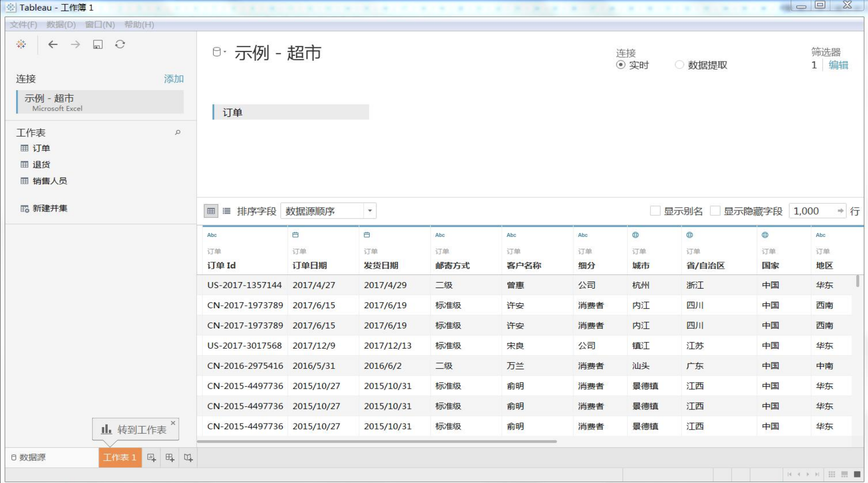Switch preview to metadata list view icon
868x483 pixels.
pos(227,211)
